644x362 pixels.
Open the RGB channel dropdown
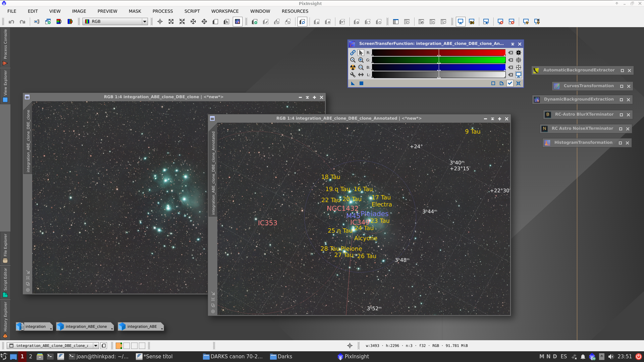145,21
